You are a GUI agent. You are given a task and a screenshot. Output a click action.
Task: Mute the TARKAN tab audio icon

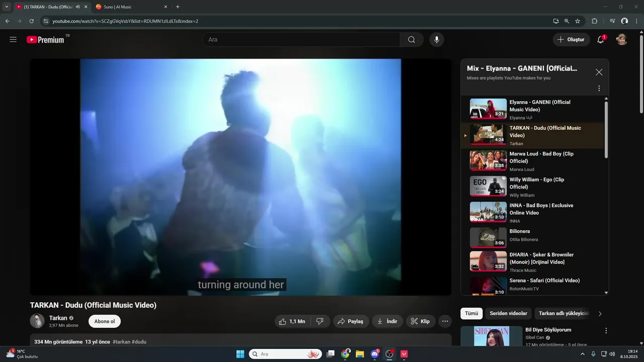[x=77, y=7]
